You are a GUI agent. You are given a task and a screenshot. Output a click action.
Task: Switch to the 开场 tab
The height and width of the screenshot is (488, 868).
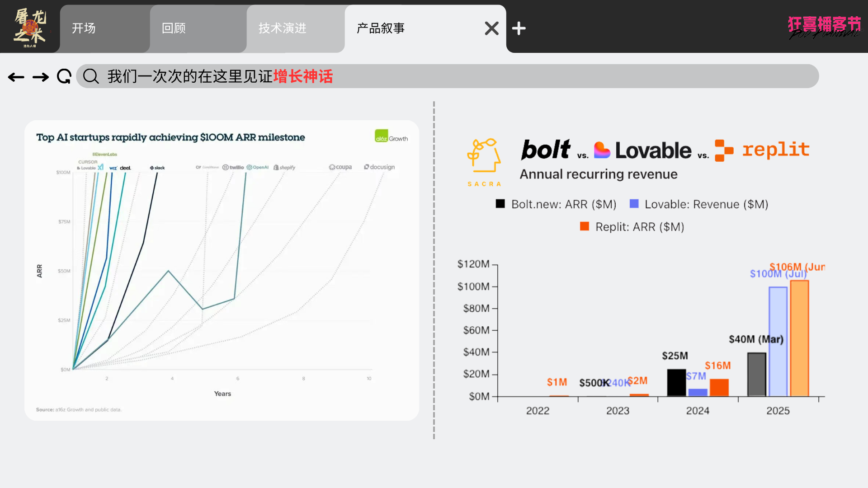click(x=84, y=28)
